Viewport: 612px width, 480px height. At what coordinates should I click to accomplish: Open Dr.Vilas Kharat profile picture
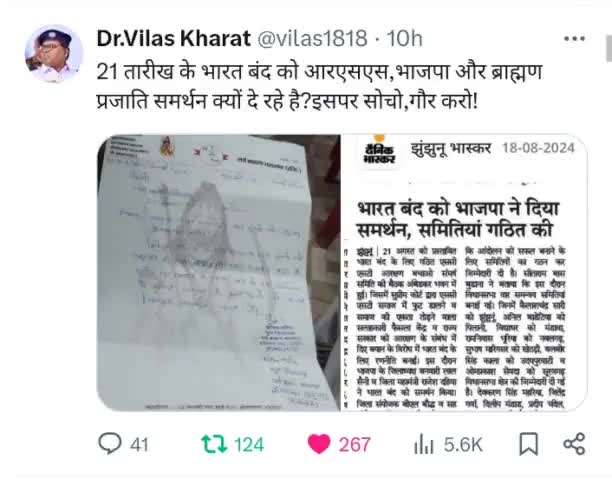point(54,53)
